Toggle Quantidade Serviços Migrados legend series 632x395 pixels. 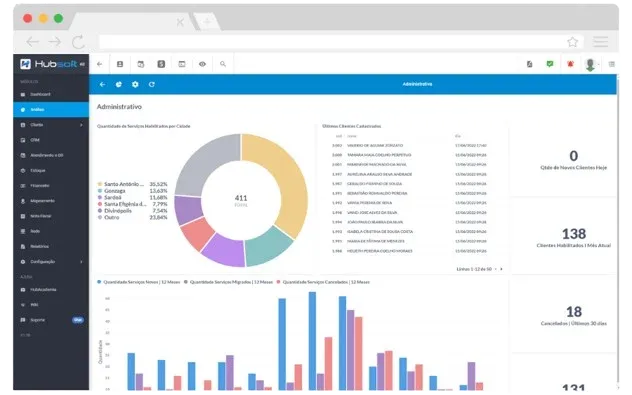pos(228,282)
